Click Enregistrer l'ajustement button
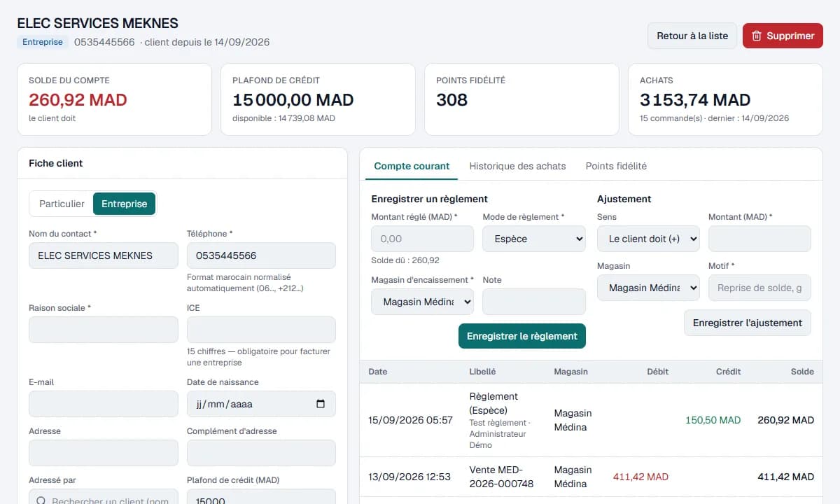 click(748, 323)
